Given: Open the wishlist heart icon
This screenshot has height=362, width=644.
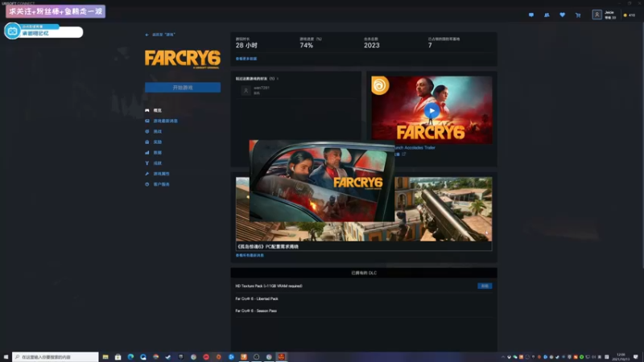Looking at the screenshot, I should tap(562, 14).
